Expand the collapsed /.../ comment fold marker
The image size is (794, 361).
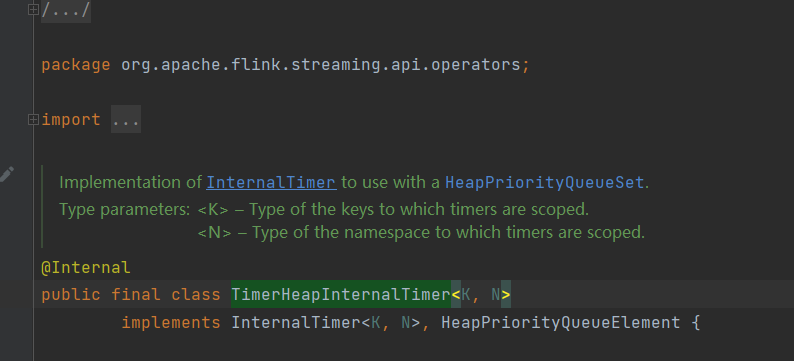click(x=33, y=9)
